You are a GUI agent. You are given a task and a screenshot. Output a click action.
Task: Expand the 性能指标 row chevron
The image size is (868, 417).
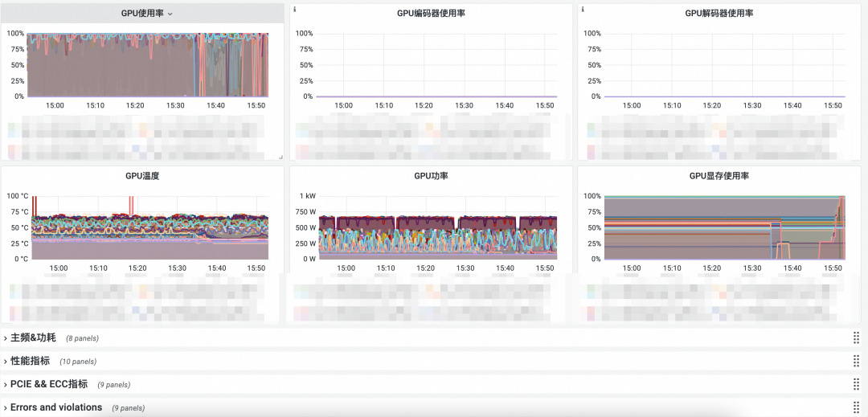point(6,362)
